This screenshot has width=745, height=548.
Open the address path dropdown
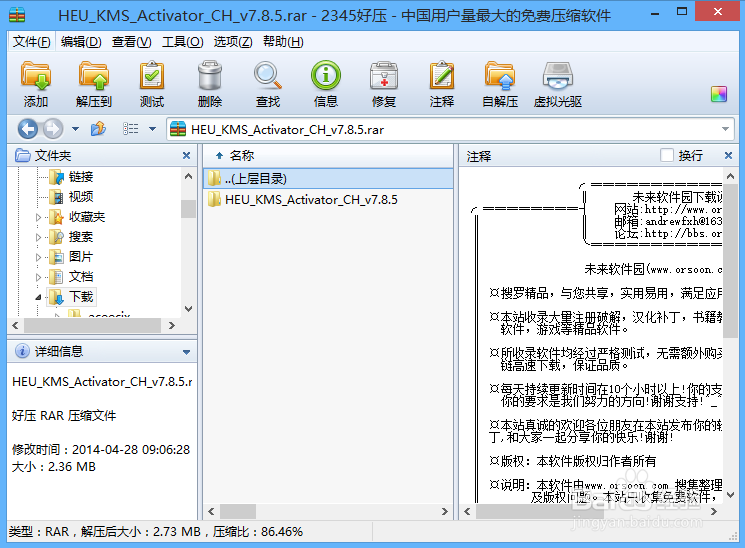725,129
